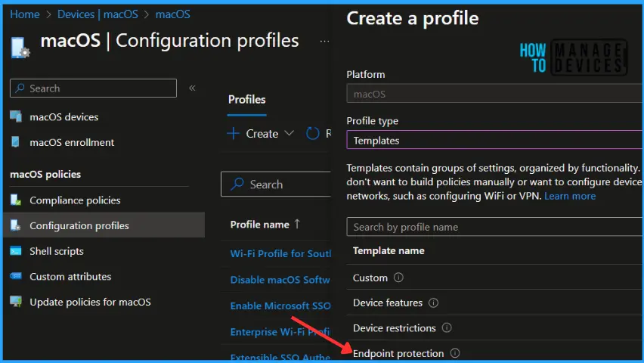Open Shell scripts menu item
The image size is (644, 363).
pos(56,251)
